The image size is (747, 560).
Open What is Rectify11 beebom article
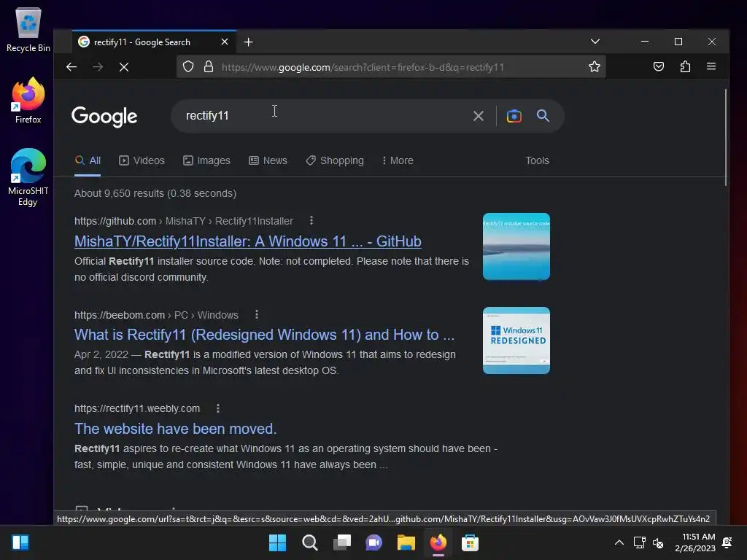click(264, 335)
